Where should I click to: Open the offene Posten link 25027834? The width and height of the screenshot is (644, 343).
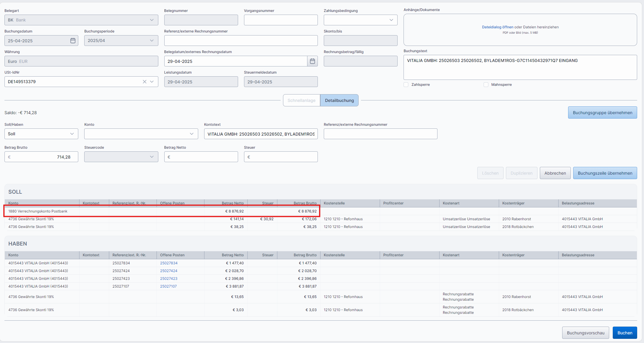(169, 263)
